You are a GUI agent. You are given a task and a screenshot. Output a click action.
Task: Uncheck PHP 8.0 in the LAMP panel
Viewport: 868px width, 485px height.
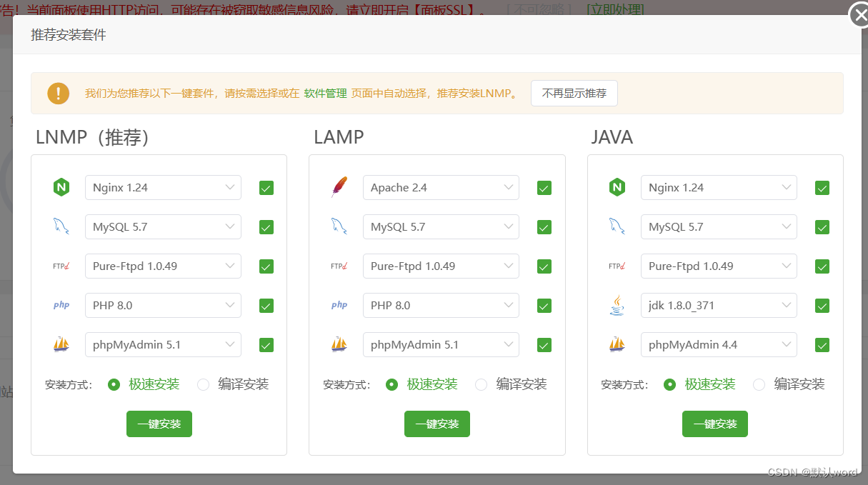pos(544,306)
